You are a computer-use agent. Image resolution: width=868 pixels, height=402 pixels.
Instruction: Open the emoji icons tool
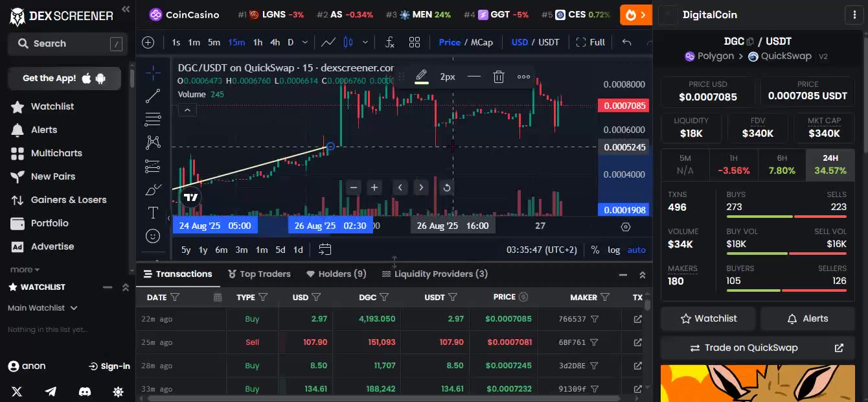153,236
